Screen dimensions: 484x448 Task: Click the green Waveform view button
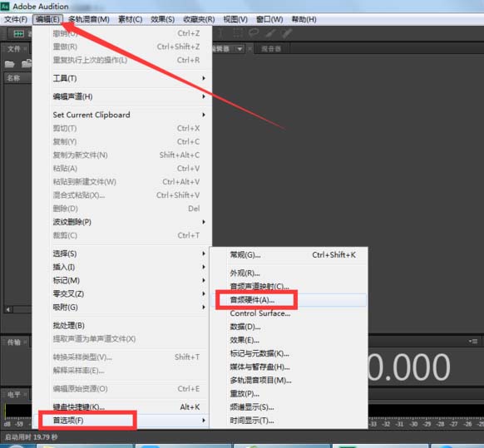pyautogui.click(x=19, y=33)
